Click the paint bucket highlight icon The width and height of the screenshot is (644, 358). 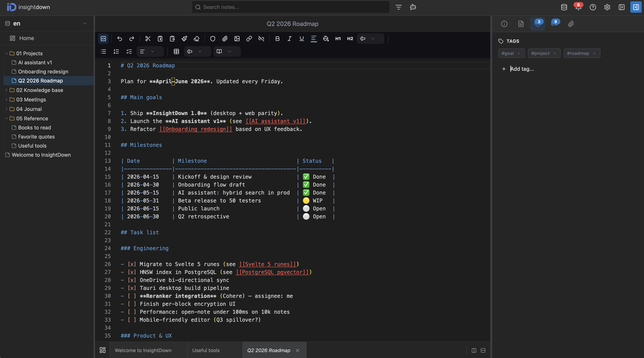click(x=326, y=38)
